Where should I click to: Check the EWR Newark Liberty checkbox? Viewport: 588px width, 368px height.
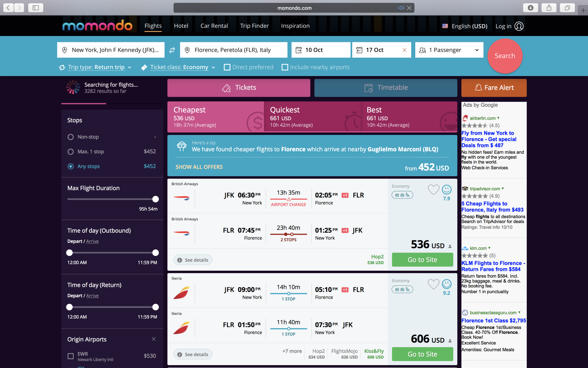tap(71, 356)
